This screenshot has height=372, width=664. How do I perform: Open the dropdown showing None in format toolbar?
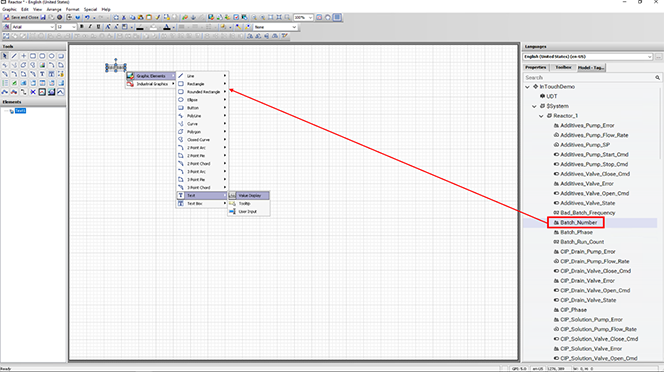(275, 27)
